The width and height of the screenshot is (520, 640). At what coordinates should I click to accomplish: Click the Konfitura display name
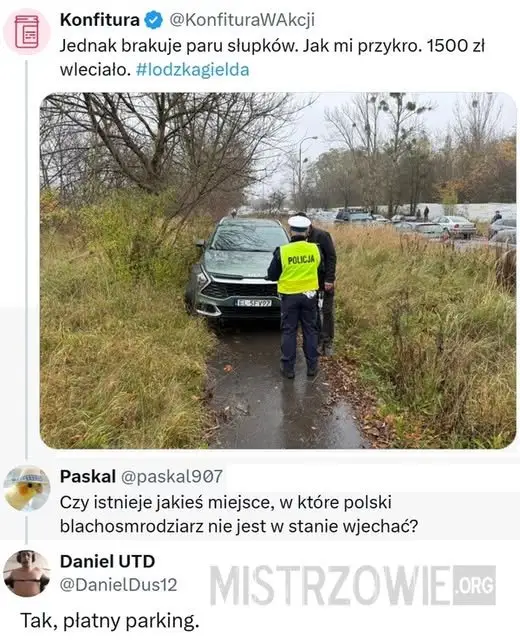click(x=100, y=20)
